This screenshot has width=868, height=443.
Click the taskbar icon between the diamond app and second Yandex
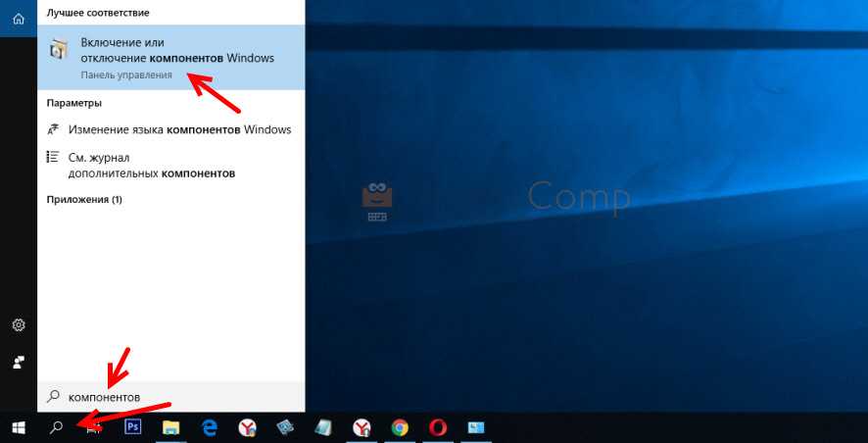pyautogui.click(x=324, y=427)
